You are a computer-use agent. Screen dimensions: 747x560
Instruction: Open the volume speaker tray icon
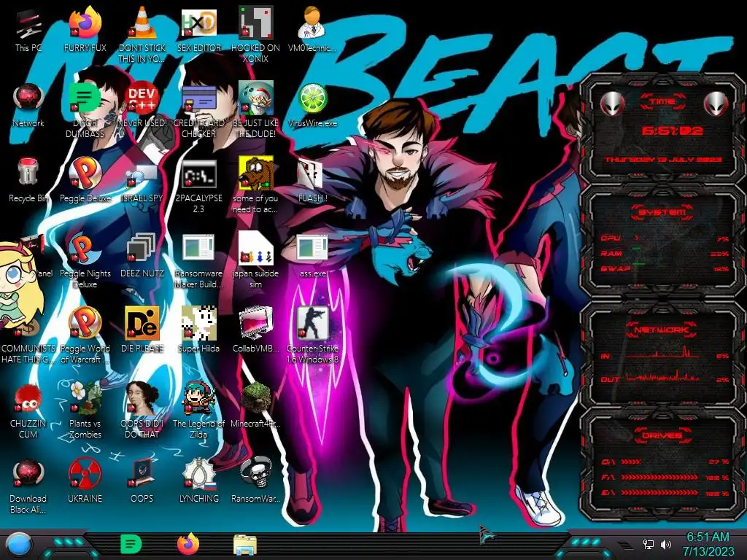tap(666, 544)
